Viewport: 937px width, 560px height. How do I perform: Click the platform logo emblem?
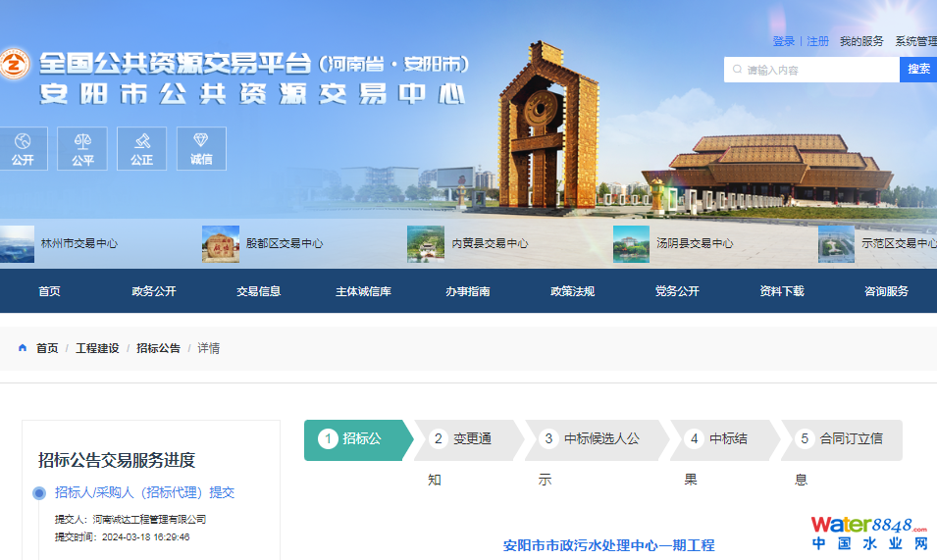(x=14, y=67)
